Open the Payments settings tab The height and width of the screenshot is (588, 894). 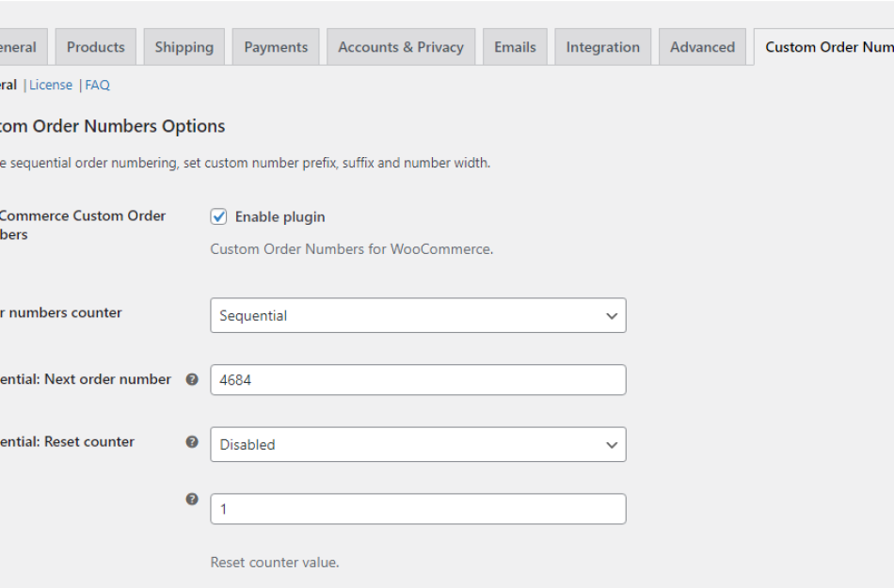point(275,46)
